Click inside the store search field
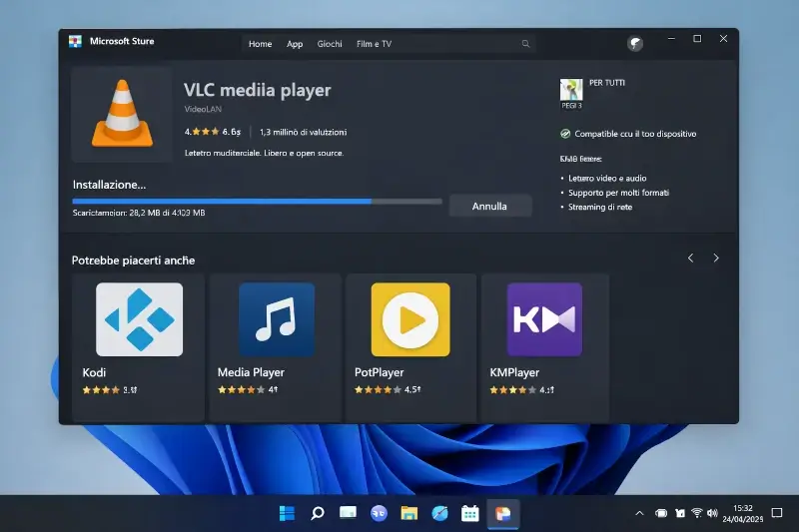Screen dimensions: 799x532 click(389, 44)
